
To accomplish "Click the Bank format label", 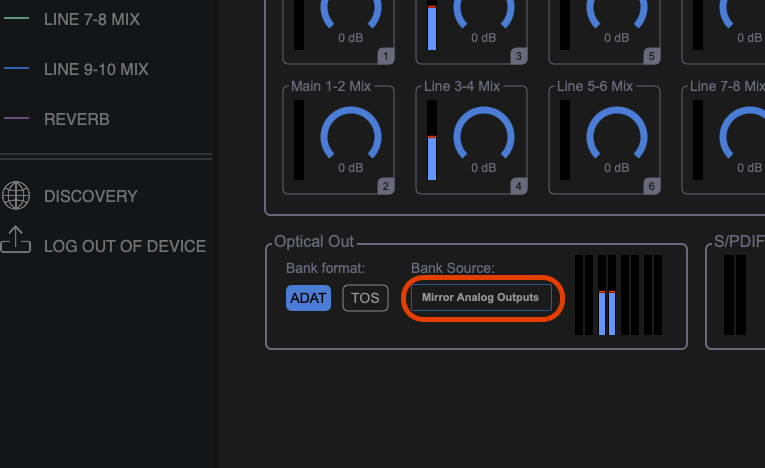I will click(325, 268).
